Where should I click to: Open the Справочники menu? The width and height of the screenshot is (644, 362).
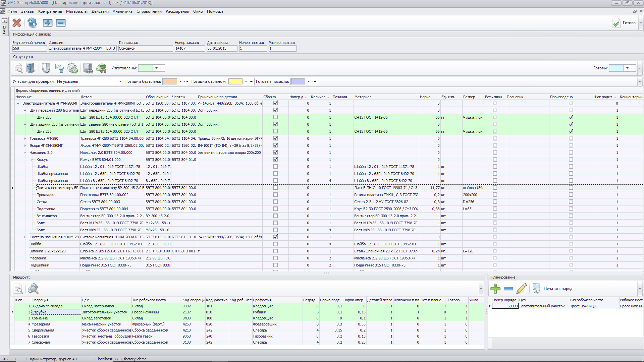click(149, 11)
